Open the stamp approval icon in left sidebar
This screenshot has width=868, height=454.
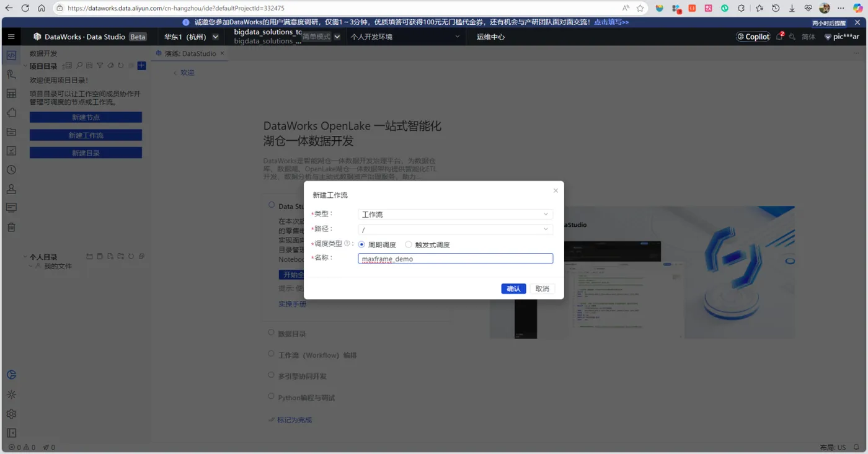[11, 189]
